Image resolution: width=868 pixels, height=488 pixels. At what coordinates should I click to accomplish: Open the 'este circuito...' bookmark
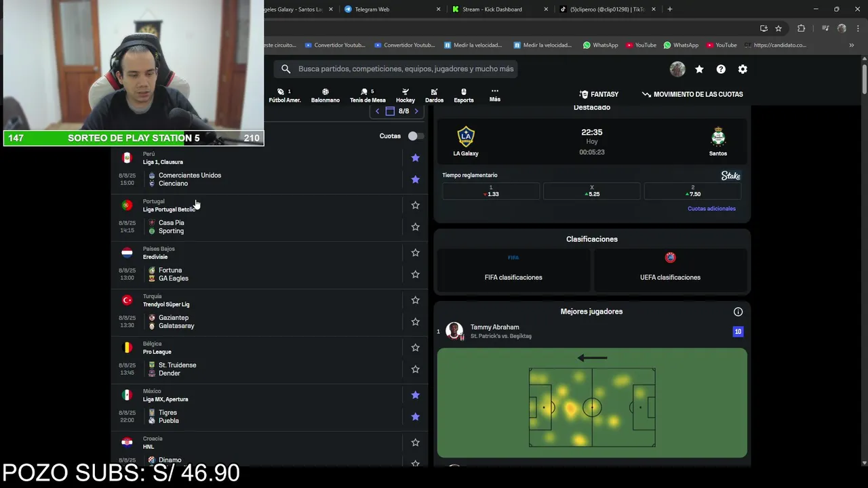click(x=279, y=45)
